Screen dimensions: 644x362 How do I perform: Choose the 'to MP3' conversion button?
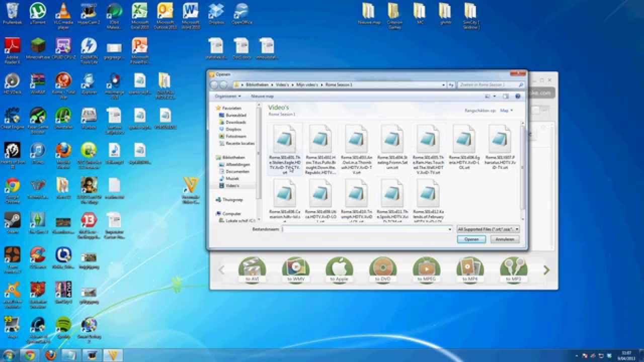point(514,270)
